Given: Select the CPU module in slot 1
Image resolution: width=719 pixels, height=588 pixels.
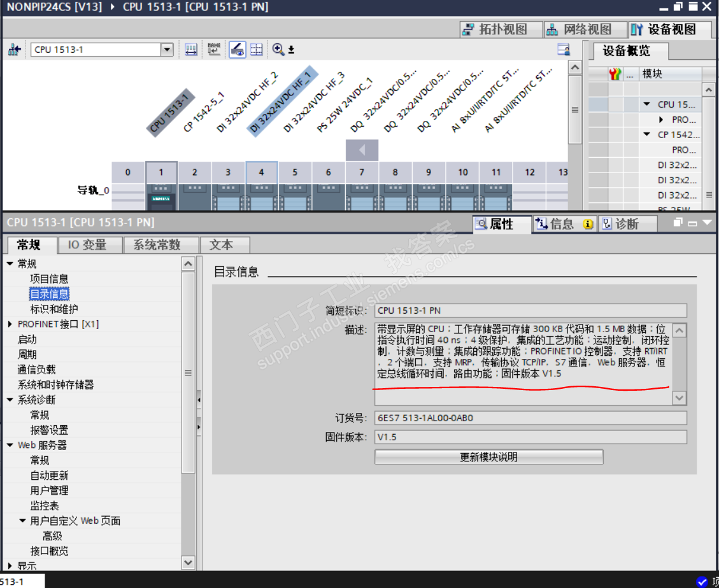Looking at the screenshot, I should (x=161, y=197).
